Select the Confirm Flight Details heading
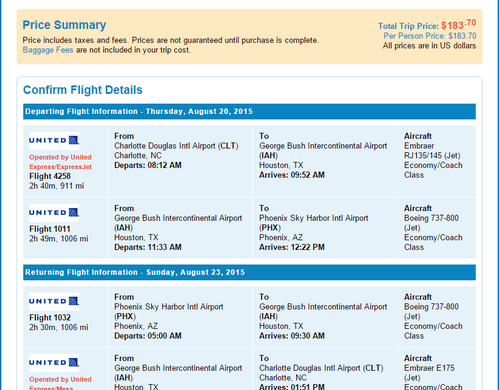Screen dimensions: 499x390 (x=83, y=90)
